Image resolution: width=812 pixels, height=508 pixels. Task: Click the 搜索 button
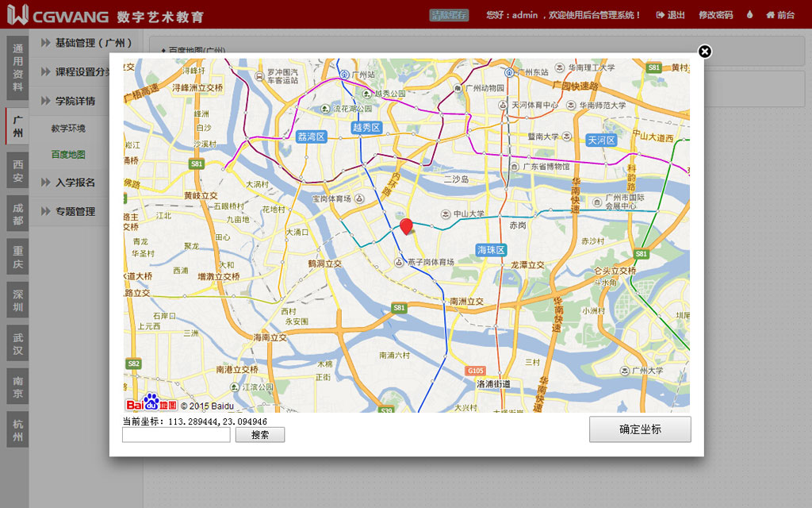click(260, 435)
